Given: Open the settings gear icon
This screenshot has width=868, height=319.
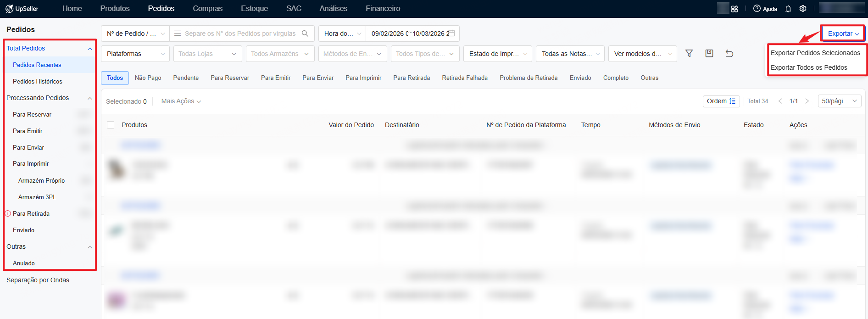Looking at the screenshot, I should (802, 9).
